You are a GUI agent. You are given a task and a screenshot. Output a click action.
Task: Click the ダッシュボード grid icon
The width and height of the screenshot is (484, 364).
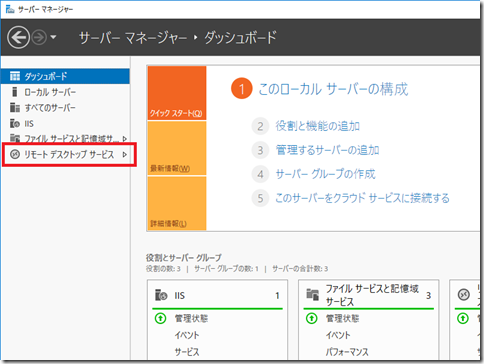pyautogui.click(x=15, y=76)
